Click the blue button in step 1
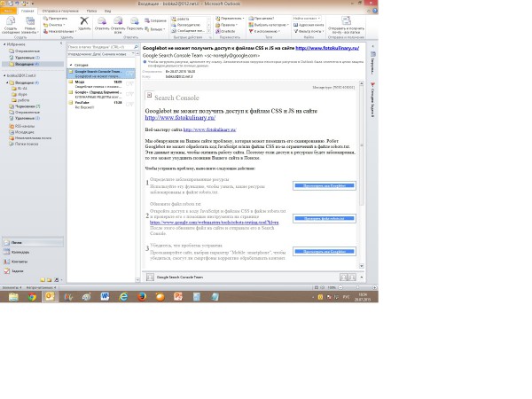Image resolution: width=532 pixels, height=399 pixels. click(325, 185)
